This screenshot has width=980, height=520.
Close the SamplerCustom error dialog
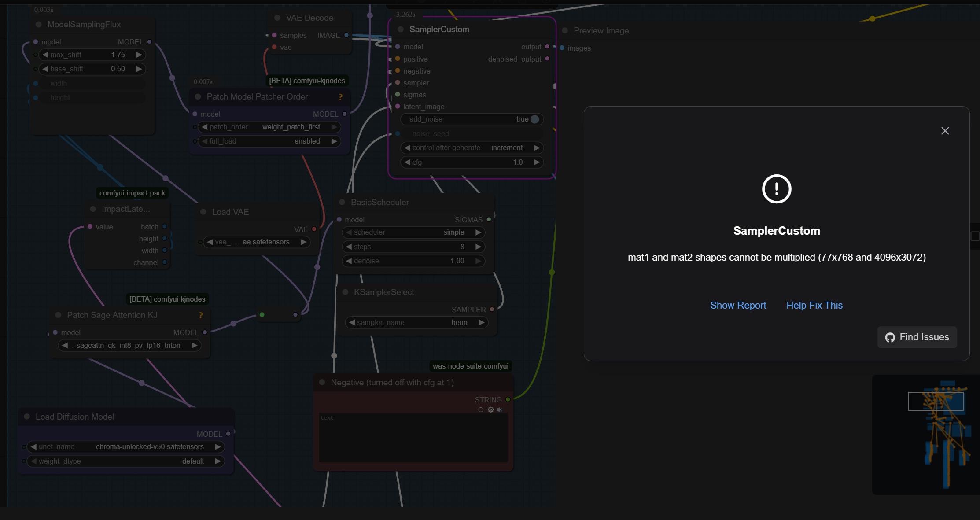pos(945,131)
